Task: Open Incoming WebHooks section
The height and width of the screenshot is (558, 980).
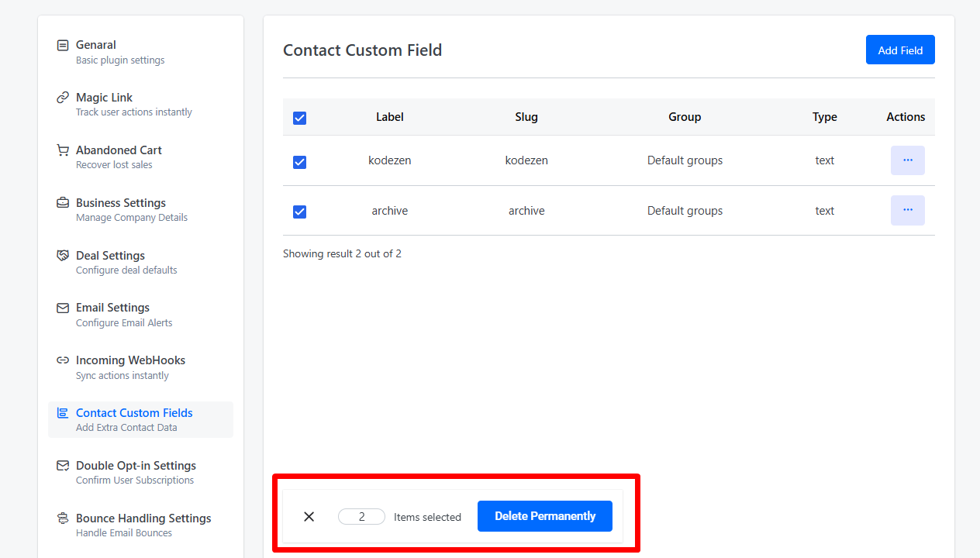Action: point(140,367)
